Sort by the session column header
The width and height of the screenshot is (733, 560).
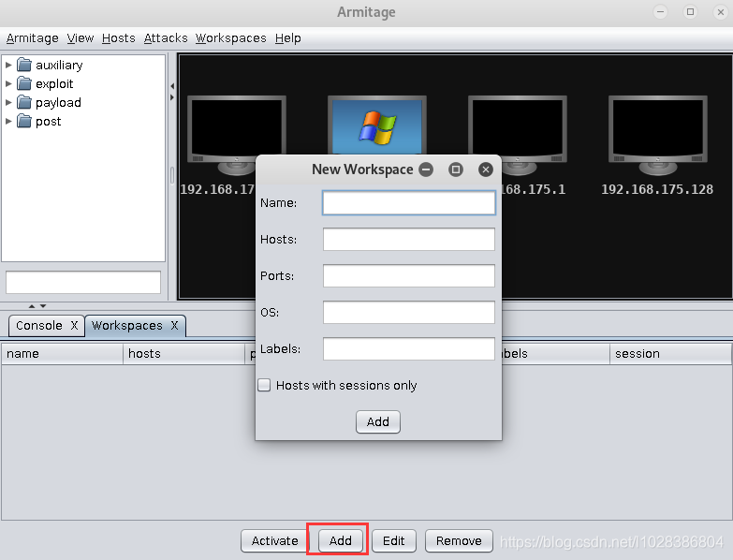(670, 354)
